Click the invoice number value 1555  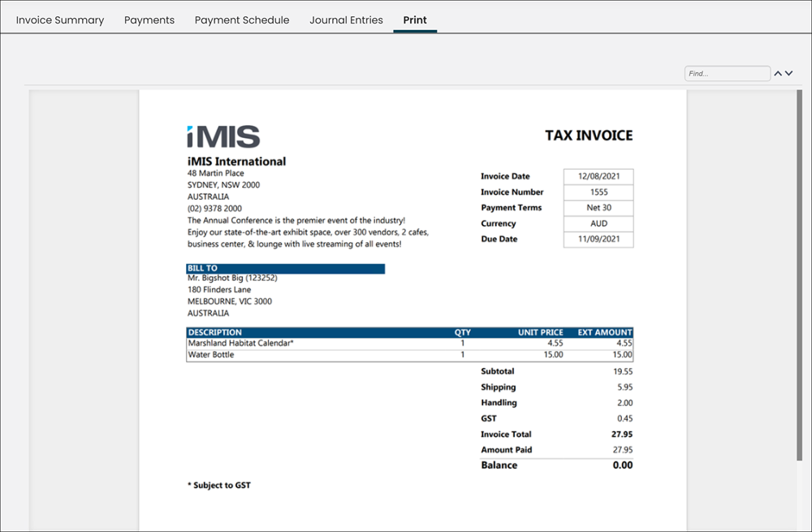tap(598, 192)
